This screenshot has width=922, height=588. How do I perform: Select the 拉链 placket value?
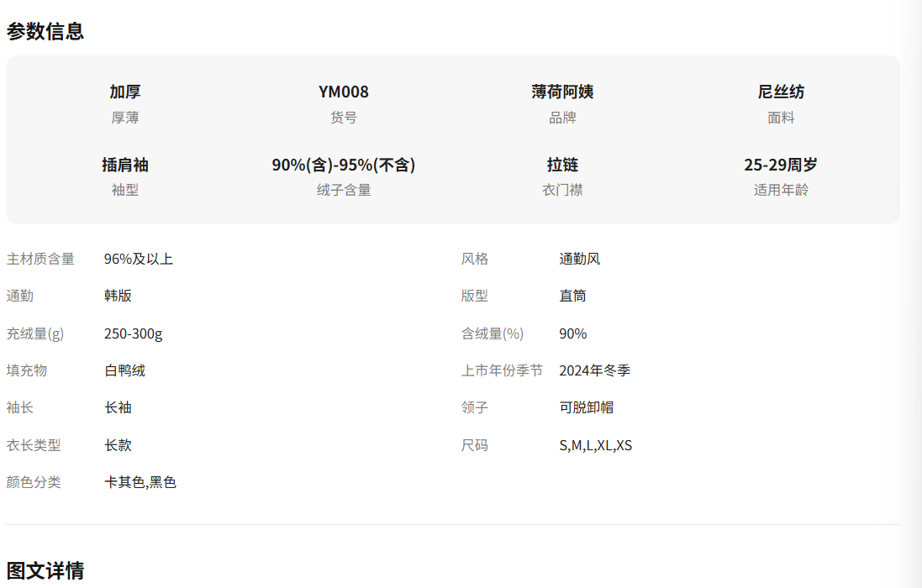click(562, 165)
